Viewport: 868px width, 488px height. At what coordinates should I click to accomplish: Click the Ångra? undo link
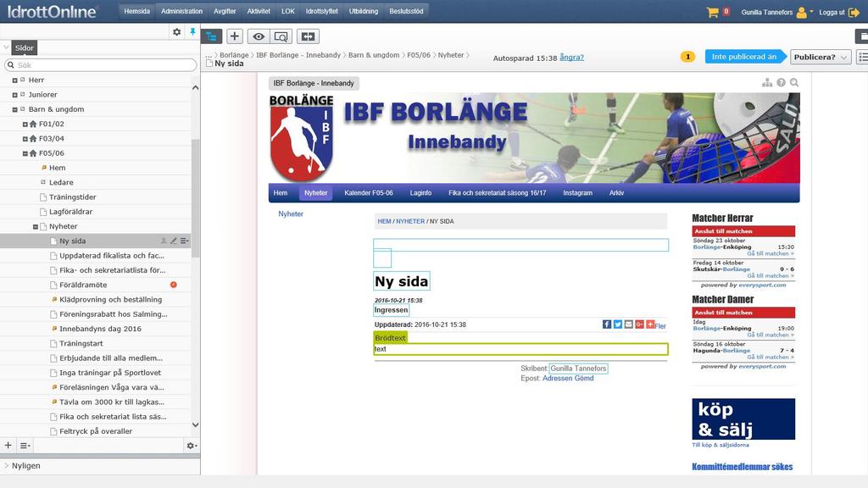tap(572, 57)
